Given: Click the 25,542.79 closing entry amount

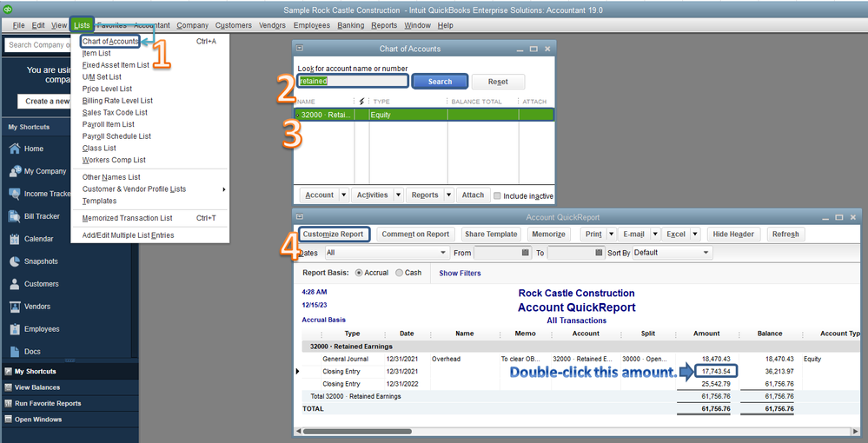Looking at the screenshot, I should click(x=716, y=384).
